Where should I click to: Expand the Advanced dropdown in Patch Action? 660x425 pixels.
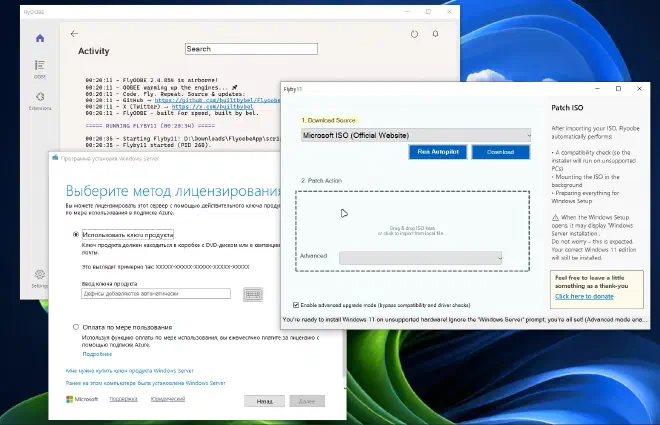click(420, 258)
